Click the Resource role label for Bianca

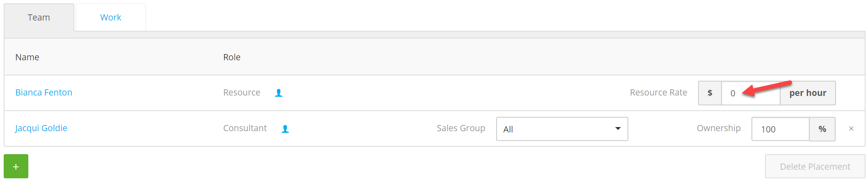coord(242,93)
